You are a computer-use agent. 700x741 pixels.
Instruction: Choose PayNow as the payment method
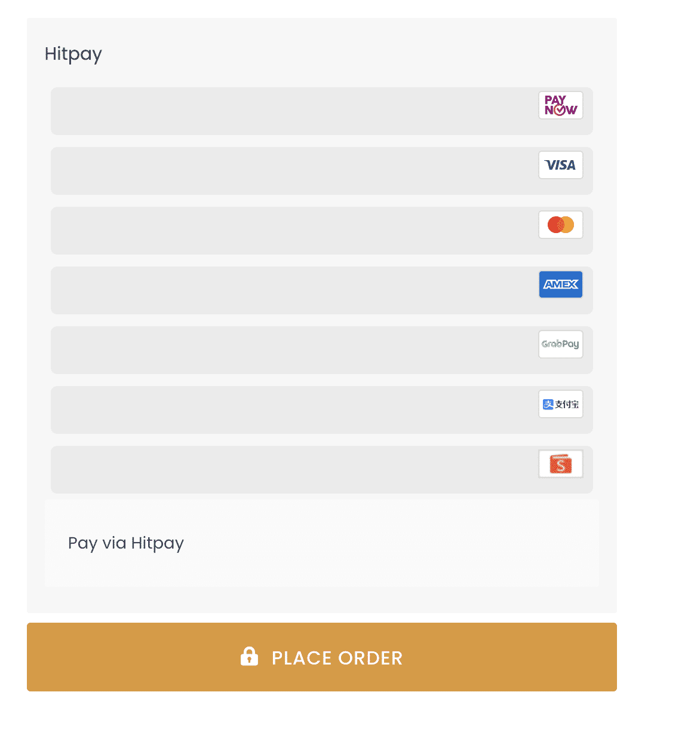pyautogui.click(x=299, y=111)
